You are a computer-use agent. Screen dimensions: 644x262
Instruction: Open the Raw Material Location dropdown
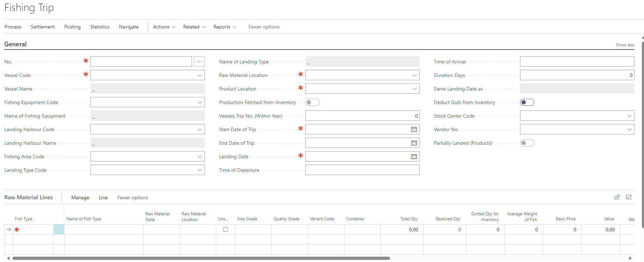(x=414, y=75)
